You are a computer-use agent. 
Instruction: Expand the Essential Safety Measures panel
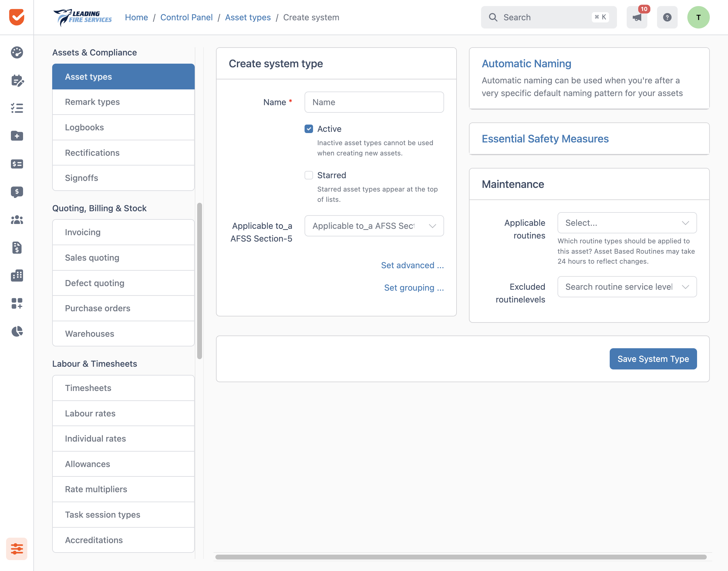tap(545, 139)
